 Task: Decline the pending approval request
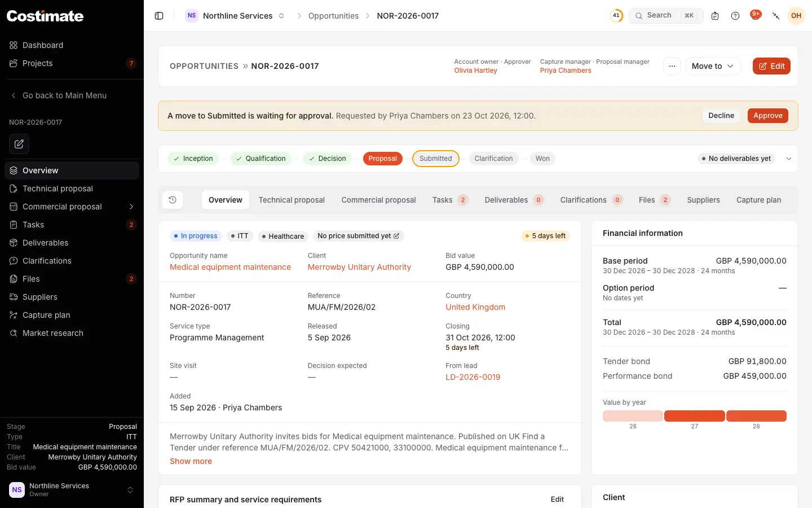[721, 116]
